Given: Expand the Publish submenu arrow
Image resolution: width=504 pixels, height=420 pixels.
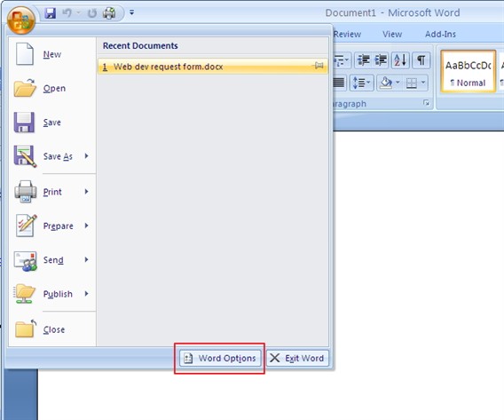Looking at the screenshot, I should click(x=86, y=294).
